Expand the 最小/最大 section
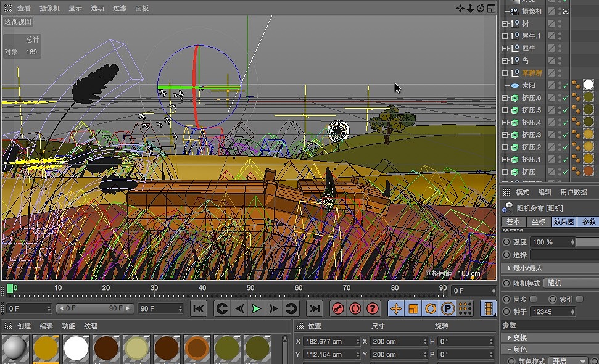 pyautogui.click(x=510, y=268)
